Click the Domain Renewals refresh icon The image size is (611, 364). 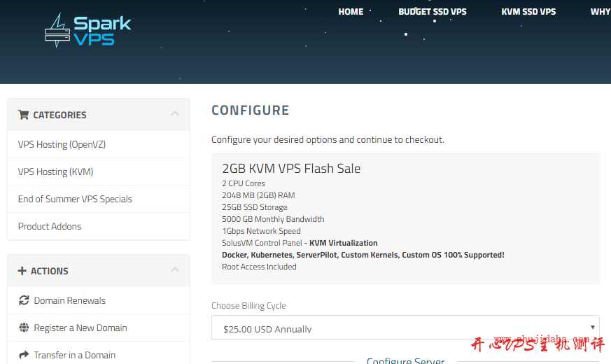[x=24, y=300]
